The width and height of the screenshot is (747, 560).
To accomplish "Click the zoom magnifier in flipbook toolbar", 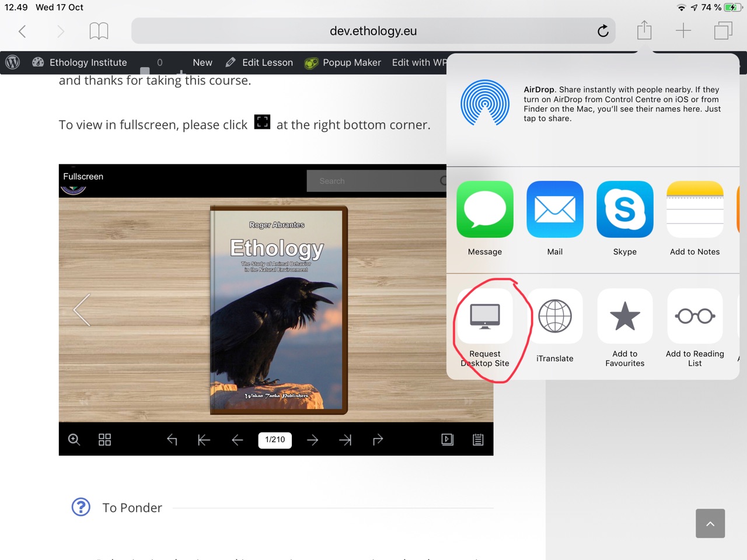I will click(74, 439).
